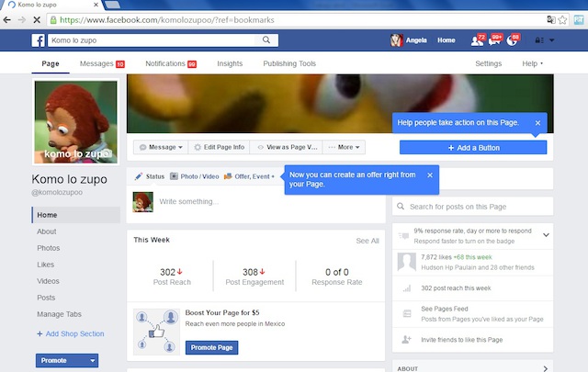Viewport: 588px width, 372px height.
Task: Click View as Page Visitor button
Action: 288,147
